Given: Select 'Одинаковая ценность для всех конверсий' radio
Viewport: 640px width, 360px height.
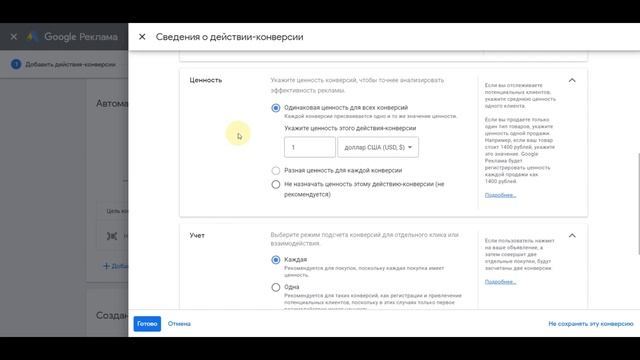Looking at the screenshot, I should tap(276, 108).
